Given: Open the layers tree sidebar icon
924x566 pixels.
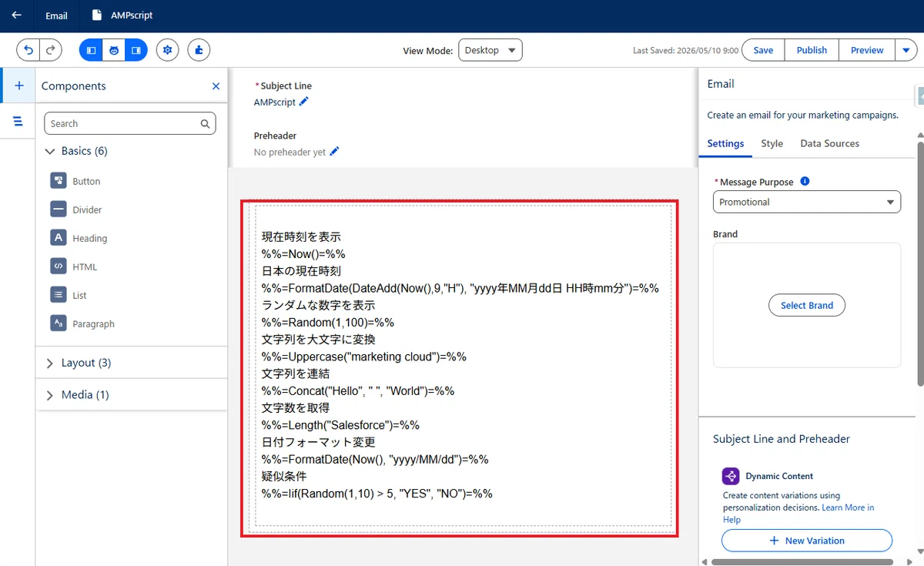Looking at the screenshot, I should click(18, 121).
